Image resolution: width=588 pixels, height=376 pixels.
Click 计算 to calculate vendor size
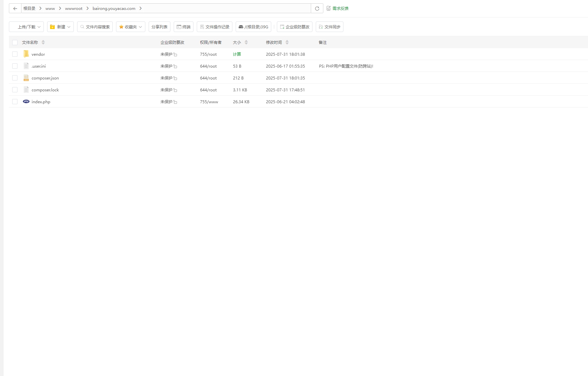click(237, 54)
